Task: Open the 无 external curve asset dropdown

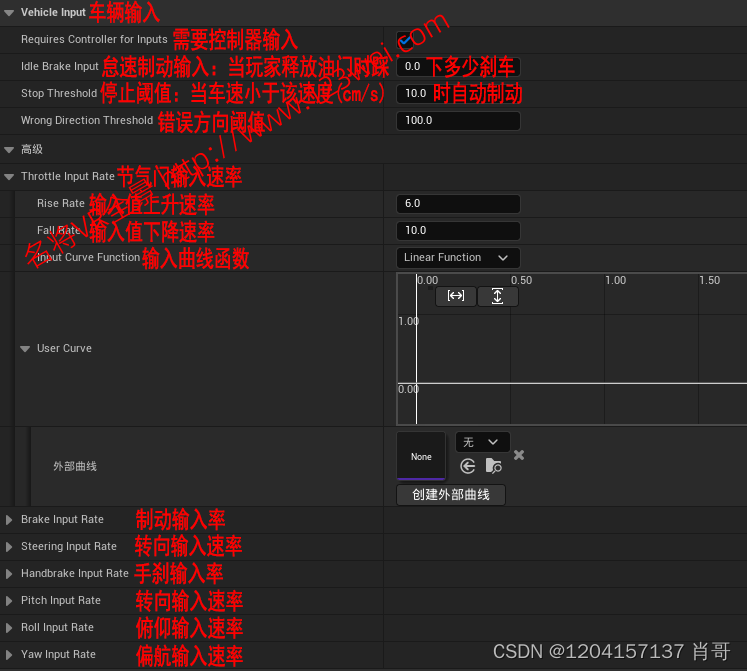Action: [x=482, y=442]
